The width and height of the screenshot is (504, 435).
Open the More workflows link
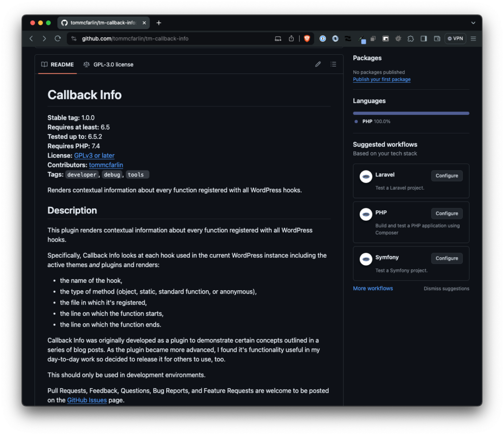373,289
